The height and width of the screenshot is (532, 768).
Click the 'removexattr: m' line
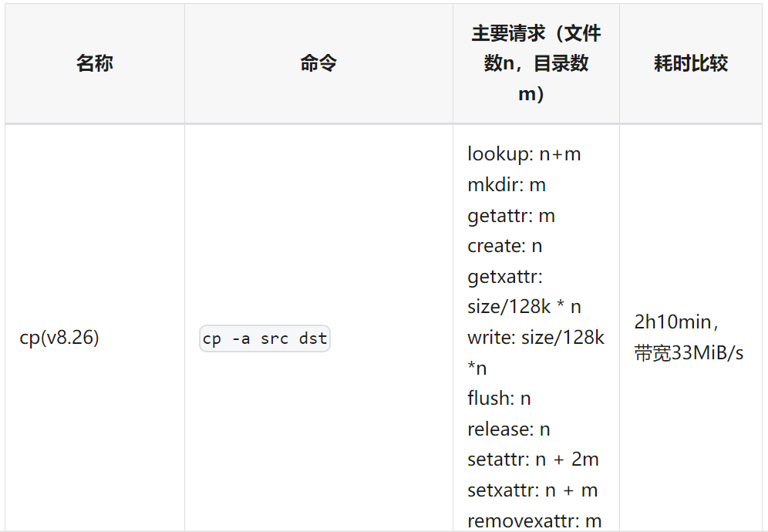[534, 520]
